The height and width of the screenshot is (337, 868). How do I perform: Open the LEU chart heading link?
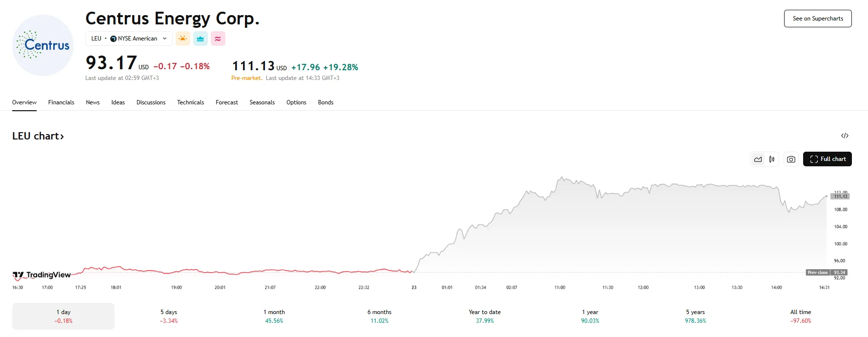pyautogui.click(x=38, y=136)
